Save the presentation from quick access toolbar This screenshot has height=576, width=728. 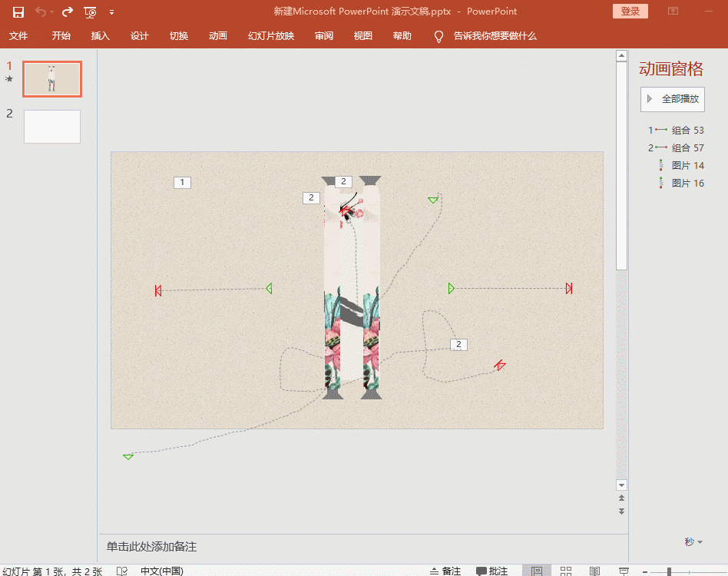[18, 12]
